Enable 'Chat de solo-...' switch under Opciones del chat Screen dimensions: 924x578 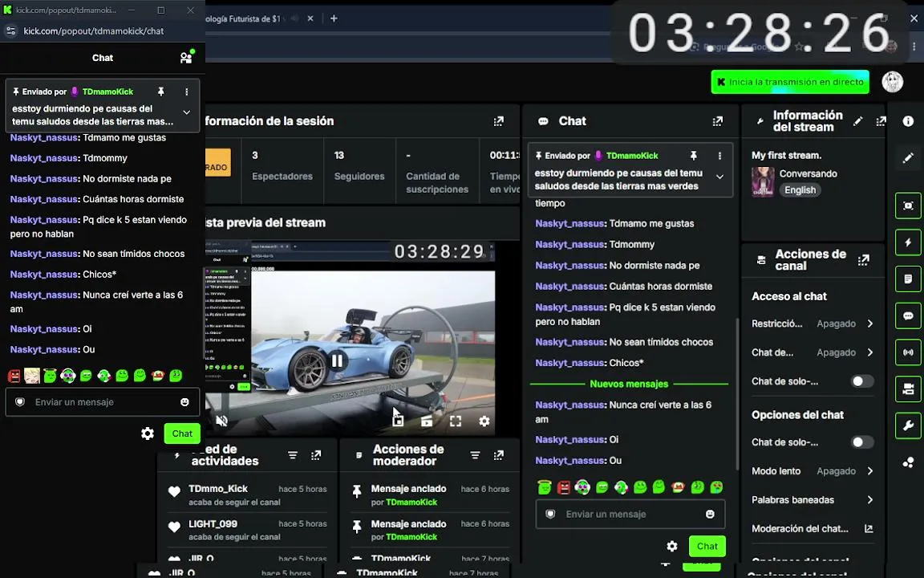(862, 442)
